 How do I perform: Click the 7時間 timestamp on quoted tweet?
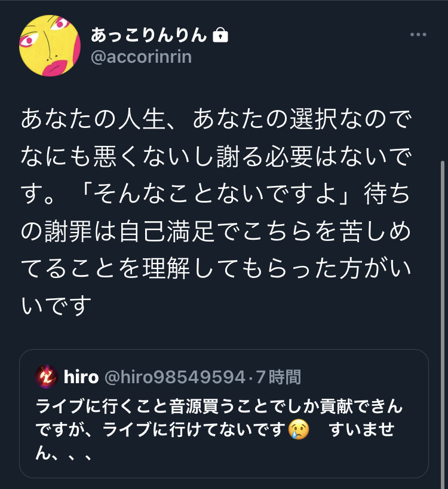click(278, 377)
